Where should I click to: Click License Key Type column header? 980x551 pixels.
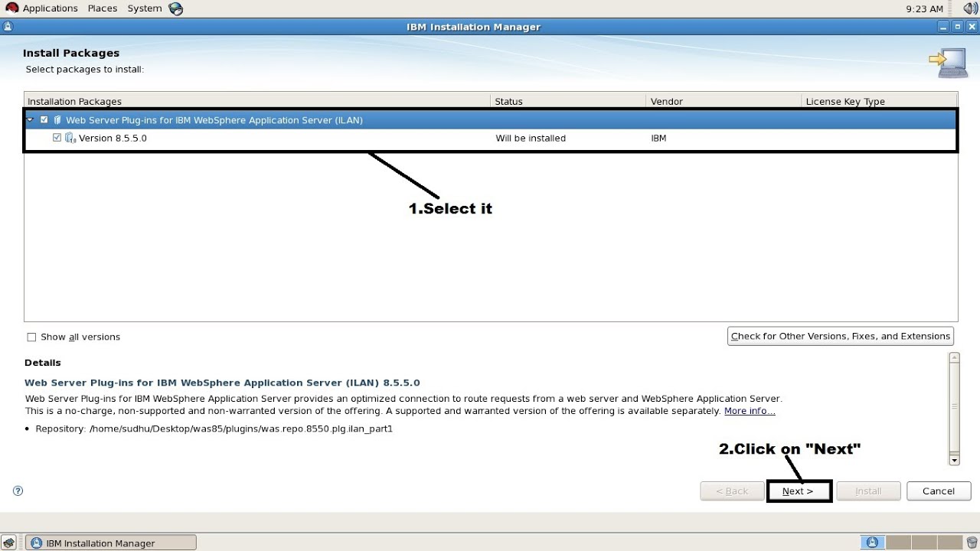tap(879, 101)
